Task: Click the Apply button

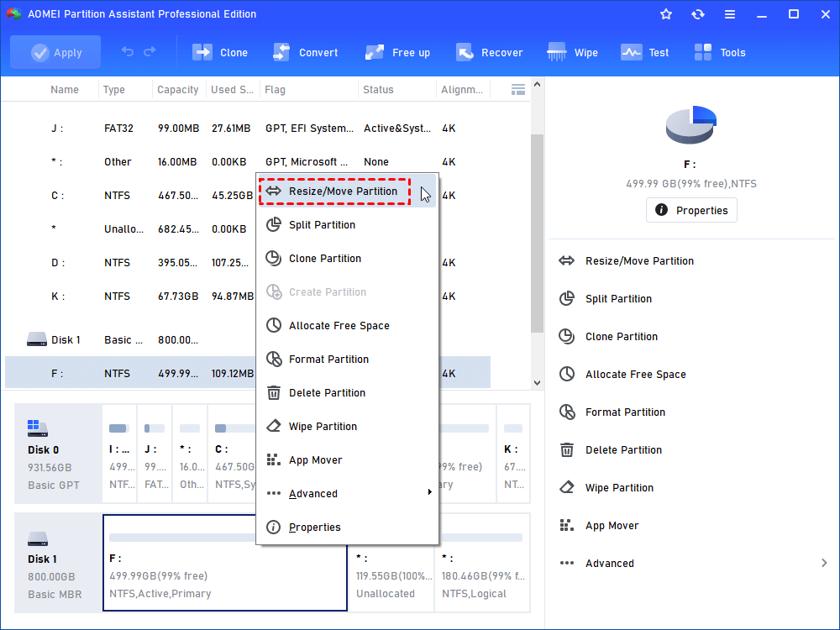Action: point(55,52)
